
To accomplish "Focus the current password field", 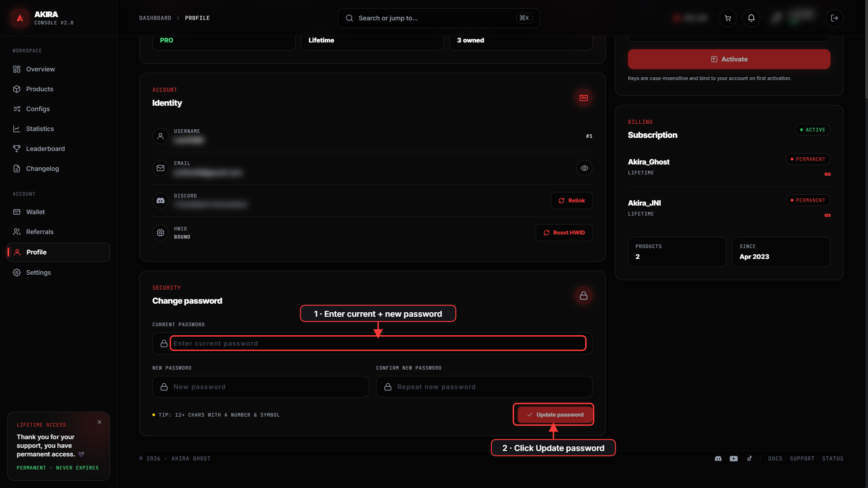I will click(372, 343).
